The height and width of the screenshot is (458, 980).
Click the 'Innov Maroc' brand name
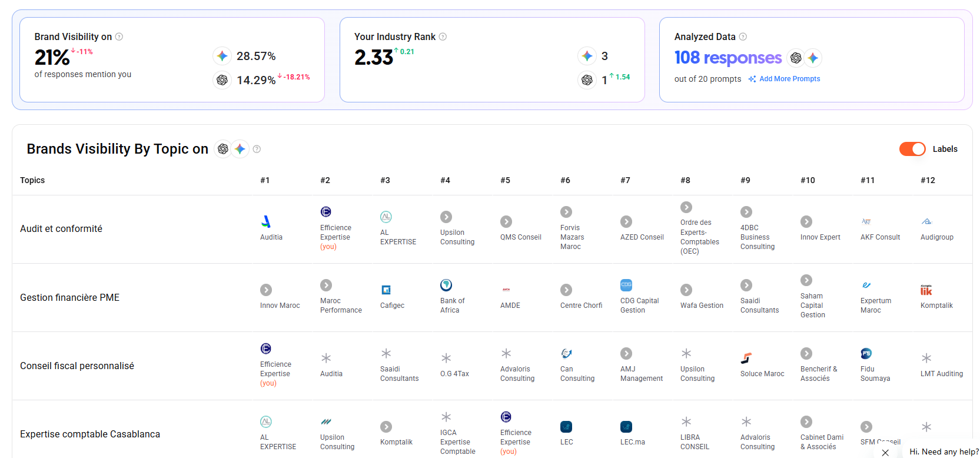click(280, 306)
